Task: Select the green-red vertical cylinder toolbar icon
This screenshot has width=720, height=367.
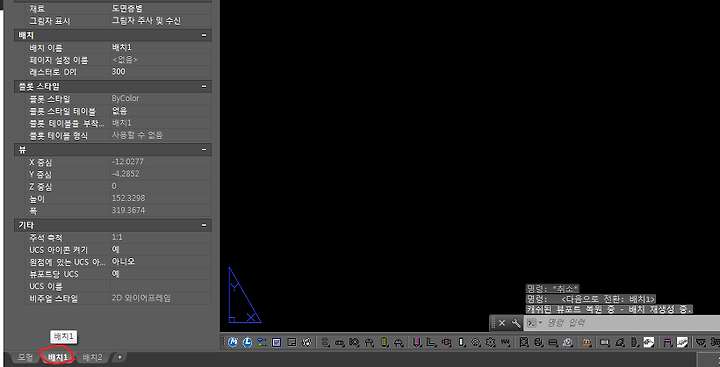Action: (x=384, y=342)
